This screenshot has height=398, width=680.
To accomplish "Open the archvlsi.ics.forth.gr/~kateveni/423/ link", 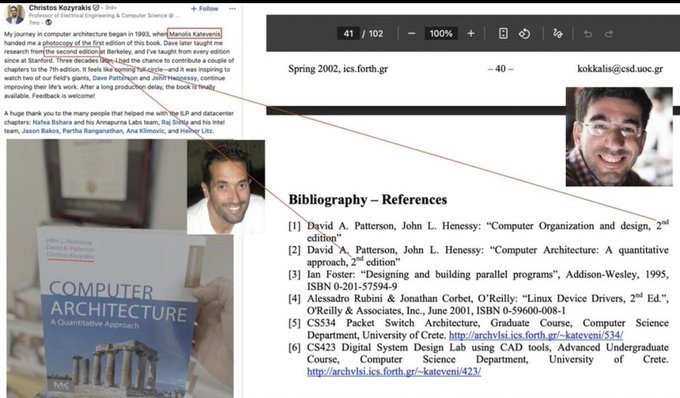I will coord(394,372).
